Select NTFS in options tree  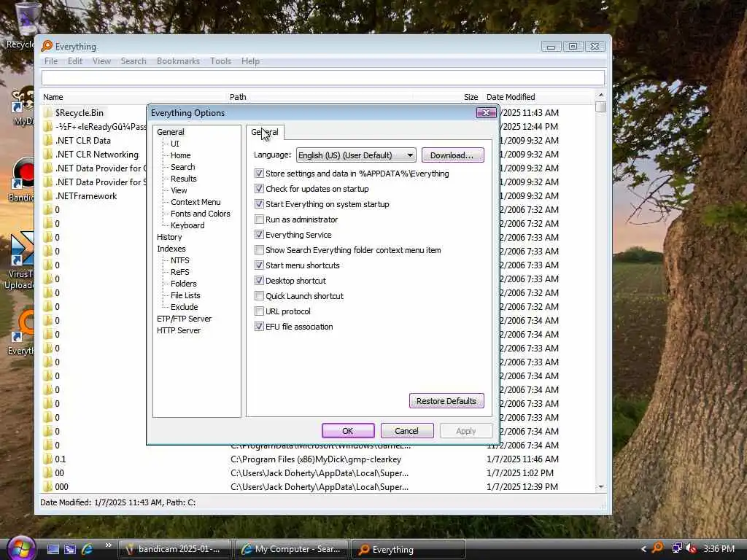pyautogui.click(x=179, y=260)
